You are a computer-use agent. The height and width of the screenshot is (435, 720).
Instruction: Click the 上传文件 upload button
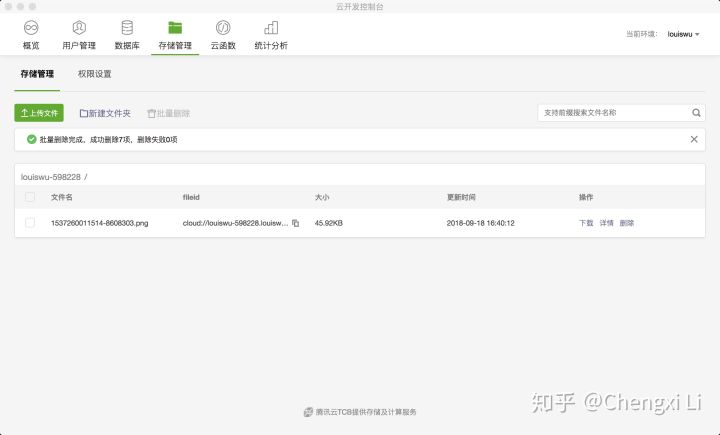[x=39, y=113]
